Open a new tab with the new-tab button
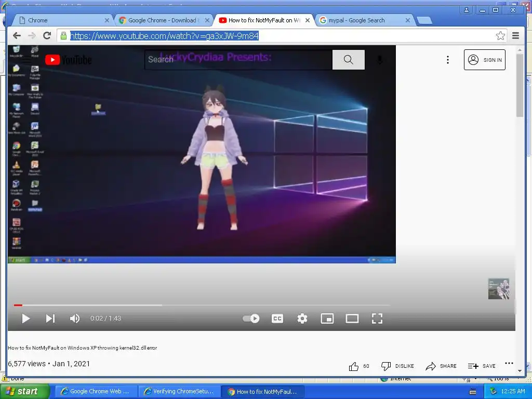 point(424,21)
